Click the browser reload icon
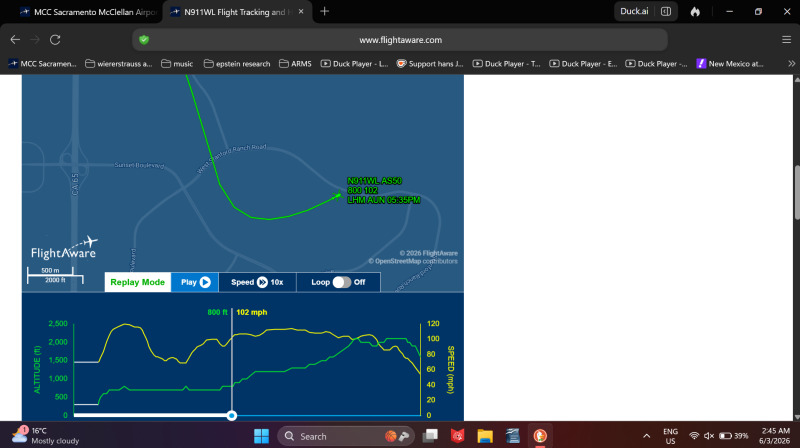 [55, 40]
